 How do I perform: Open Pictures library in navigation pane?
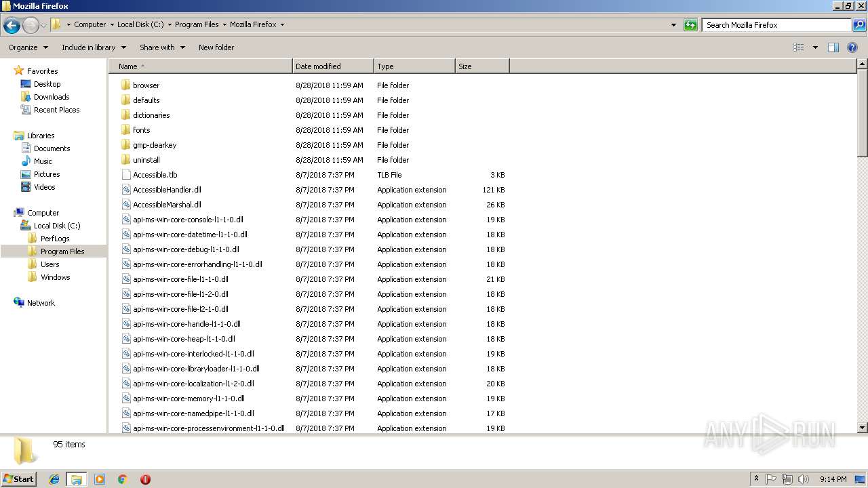pos(47,174)
